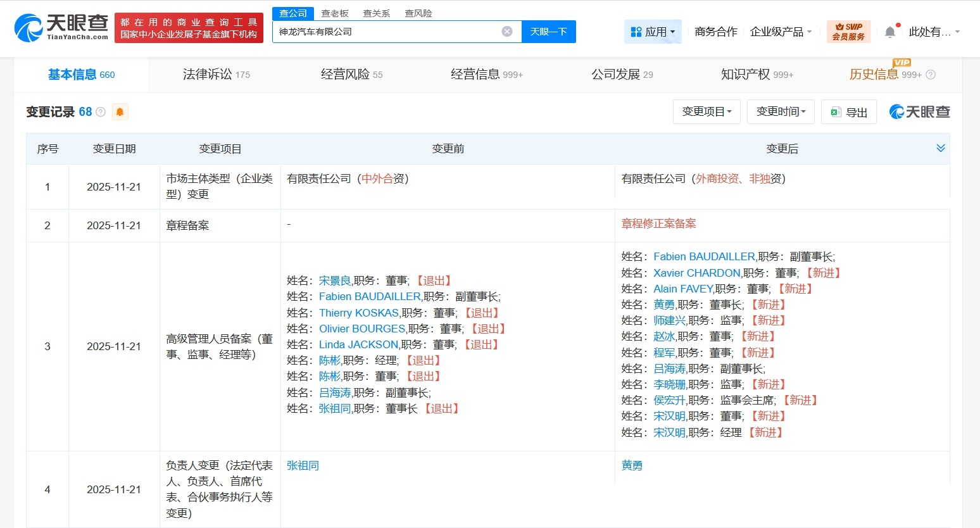
Task: Open the 变更项目 filter dropdown
Action: [x=707, y=111]
